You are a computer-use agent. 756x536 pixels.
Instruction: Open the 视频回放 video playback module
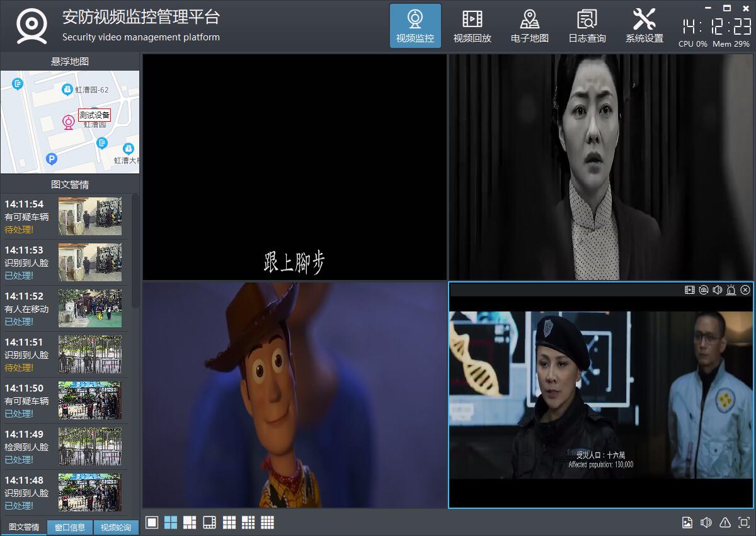point(472,26)
